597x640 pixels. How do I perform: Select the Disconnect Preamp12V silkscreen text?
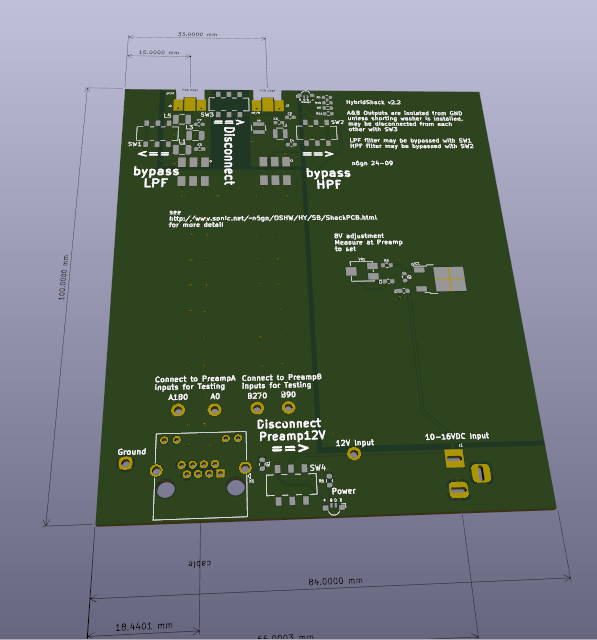291,430
